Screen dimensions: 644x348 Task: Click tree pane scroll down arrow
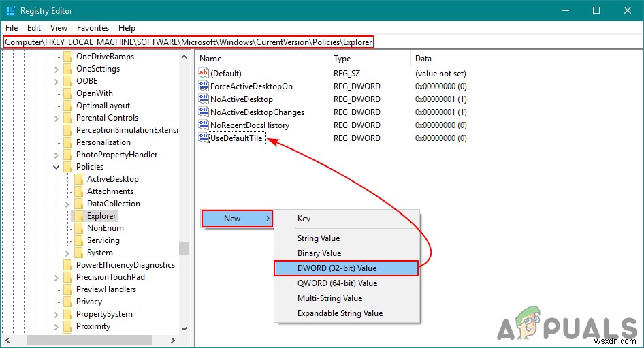pyautogui.click(x=184, y=329)
